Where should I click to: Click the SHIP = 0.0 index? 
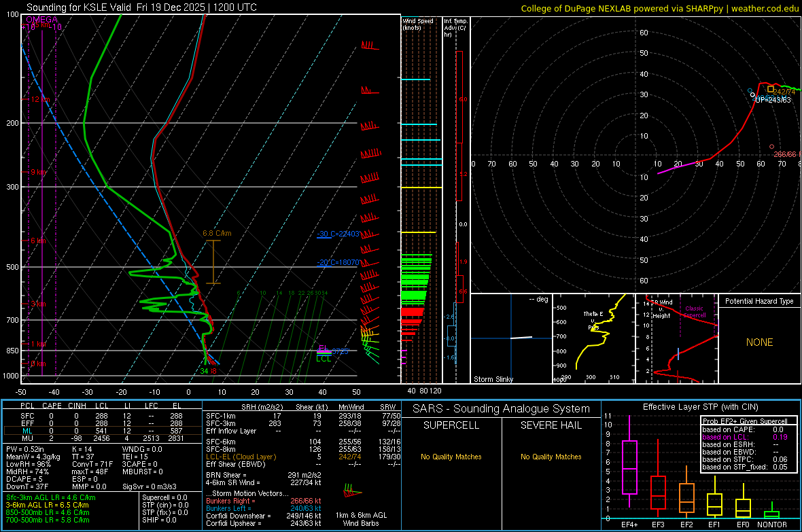[159, 520]
